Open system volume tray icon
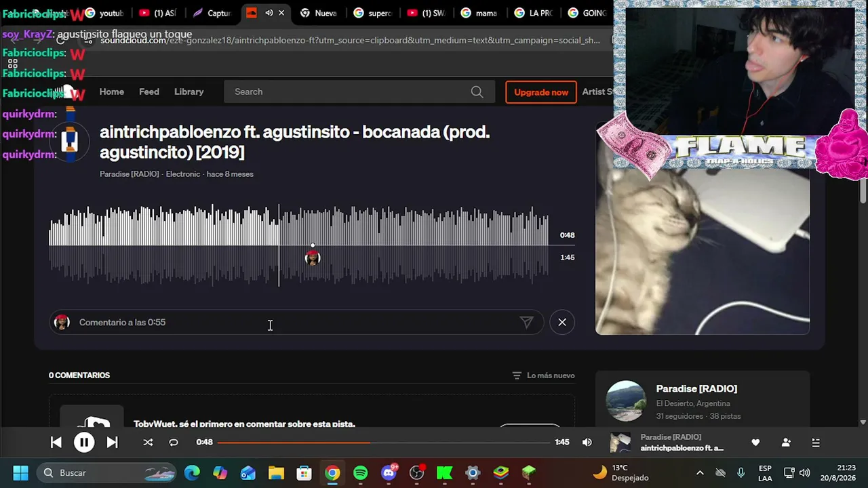Screen dimensions: 868x488 (x=805, y=472)
